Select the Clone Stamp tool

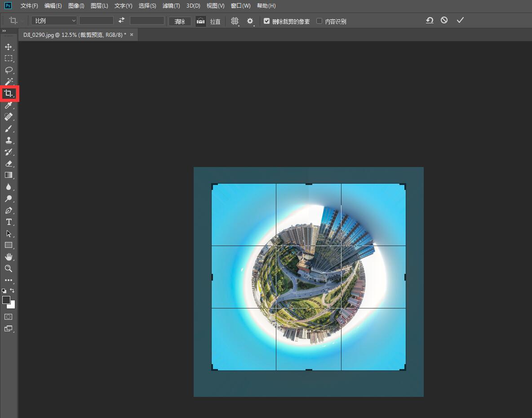click(x=8, y=140)
